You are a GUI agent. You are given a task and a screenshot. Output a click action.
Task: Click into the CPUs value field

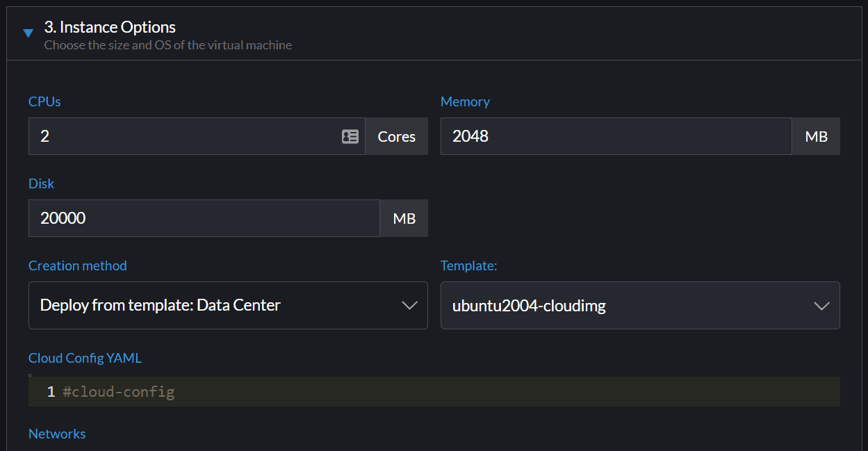point(181,136)
